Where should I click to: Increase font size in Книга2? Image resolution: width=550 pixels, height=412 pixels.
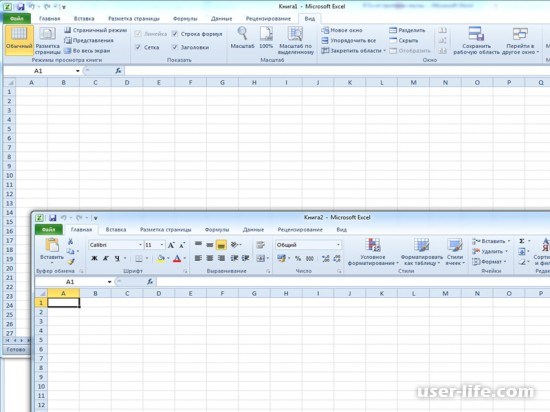click(171, 245)
